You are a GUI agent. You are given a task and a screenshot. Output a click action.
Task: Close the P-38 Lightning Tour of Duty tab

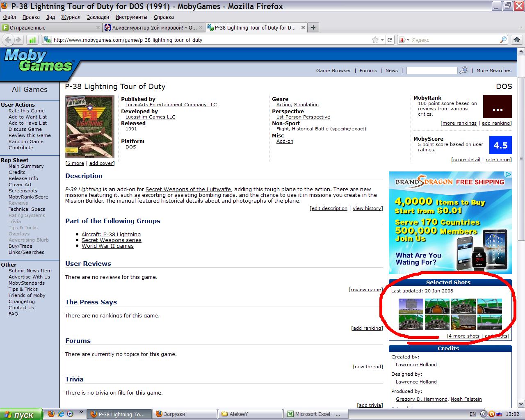coord(303,27)
